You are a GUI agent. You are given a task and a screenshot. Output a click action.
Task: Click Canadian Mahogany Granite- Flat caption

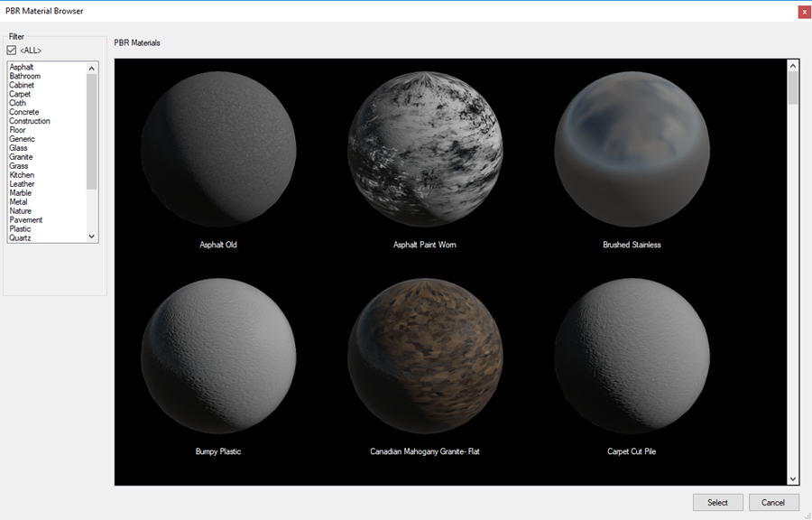[x=425, y=451]
